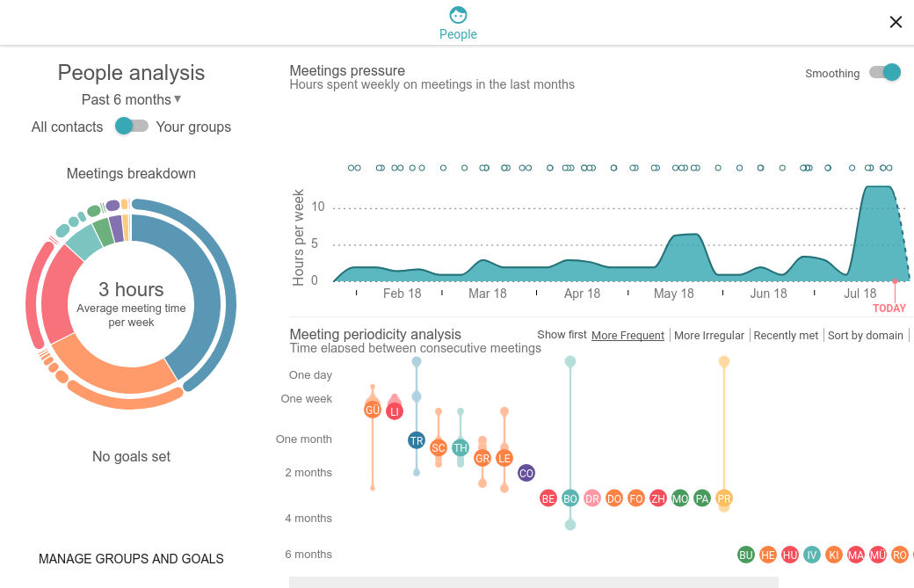Image resolution: width=914 pixels, height=588 pixels.
Task: Click the PR contact bubble
Action: pyautogui.click(x=724, y=498)
